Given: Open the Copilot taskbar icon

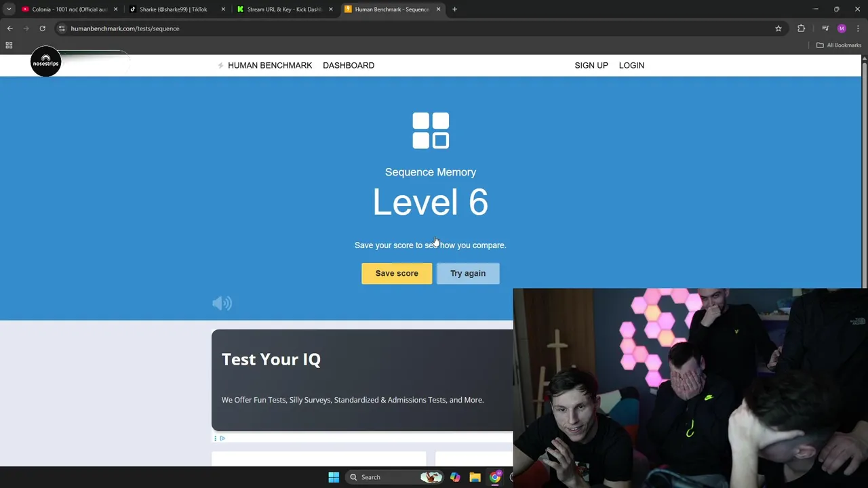Looking at the screenshot, I should point(455,477).
